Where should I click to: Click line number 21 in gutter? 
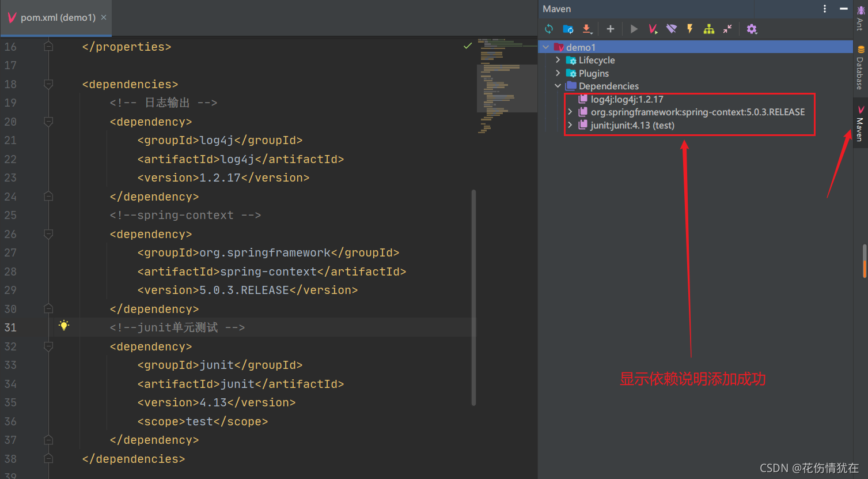pos(10,140)
